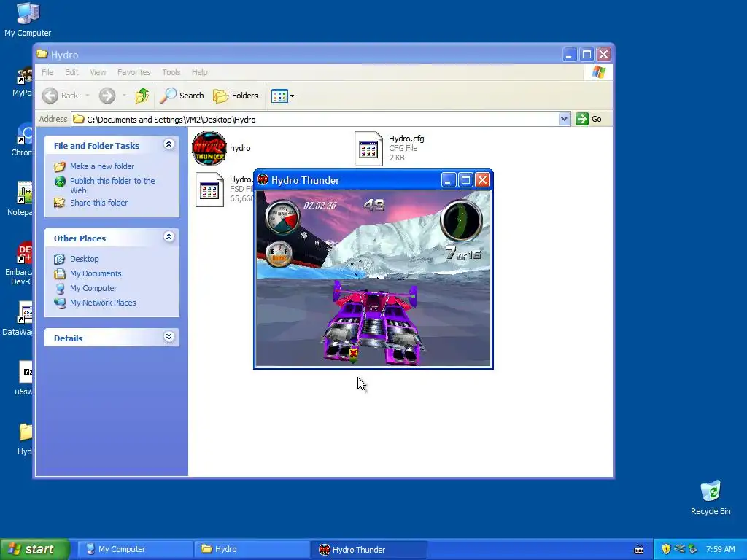The image size is (747, 560).
Task: Open My Computer in Other Places
Action: pos(93,288)
